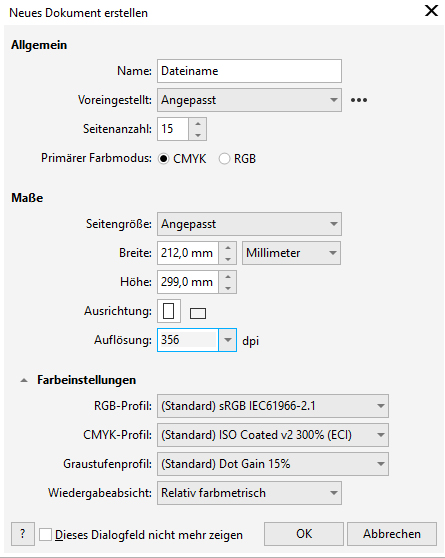Increase Seitenanzahl with up arrow
Image resolution: width=445 pixels, height=558 pixels.
click(x=198, y=123)
